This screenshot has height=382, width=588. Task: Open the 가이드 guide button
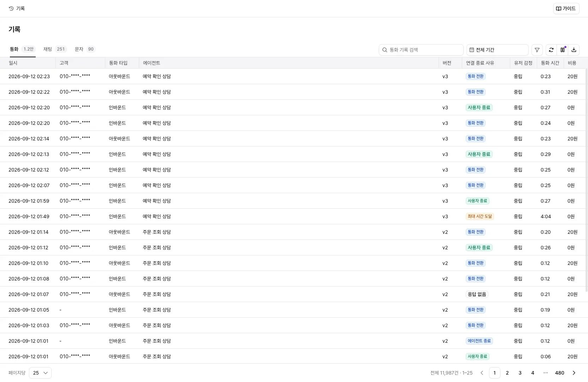click(x=566, y=8)
